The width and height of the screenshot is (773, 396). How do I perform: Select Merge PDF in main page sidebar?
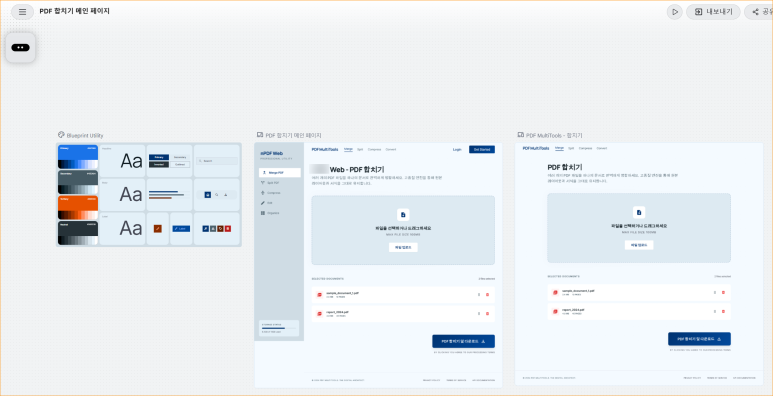(280, 173)
